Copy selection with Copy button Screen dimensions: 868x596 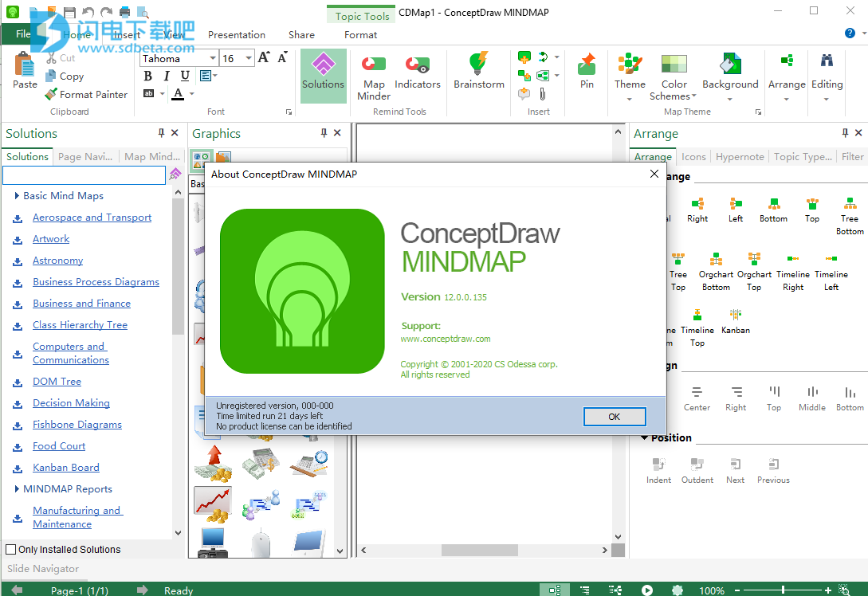(65, 76)
